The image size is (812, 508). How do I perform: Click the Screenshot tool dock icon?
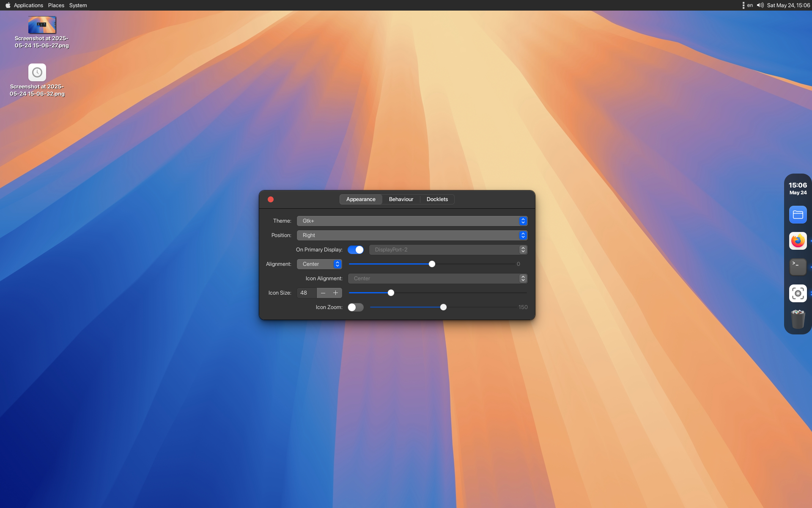click(798, 293)
